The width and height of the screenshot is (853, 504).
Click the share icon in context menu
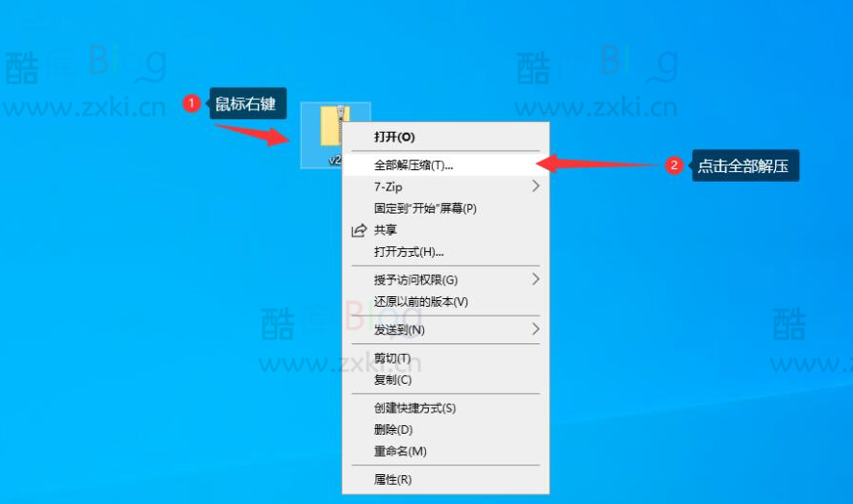pos(359,231)
